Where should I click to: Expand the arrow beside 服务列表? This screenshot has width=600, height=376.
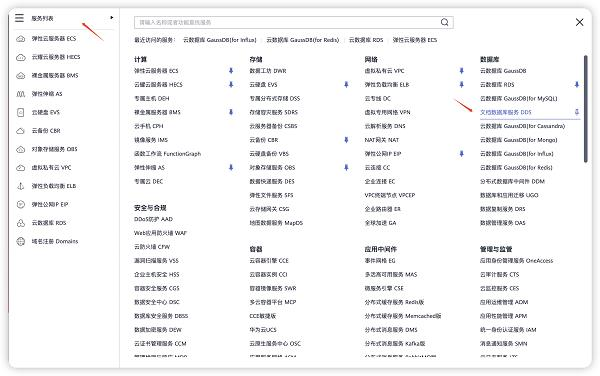pos(111,18)
